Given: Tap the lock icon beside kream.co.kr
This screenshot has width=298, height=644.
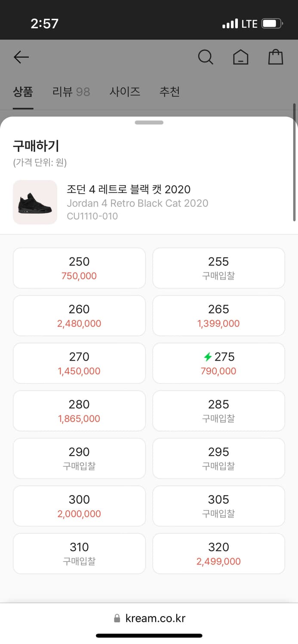Looking at the screenshot, I should (117, 618).
